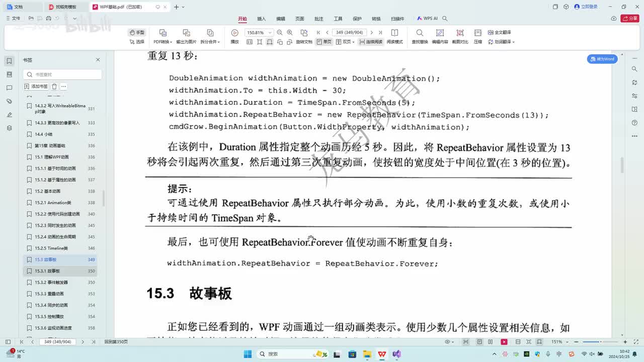
Task: Click 编辑内容 edit content tool
Action: [440, 36]
